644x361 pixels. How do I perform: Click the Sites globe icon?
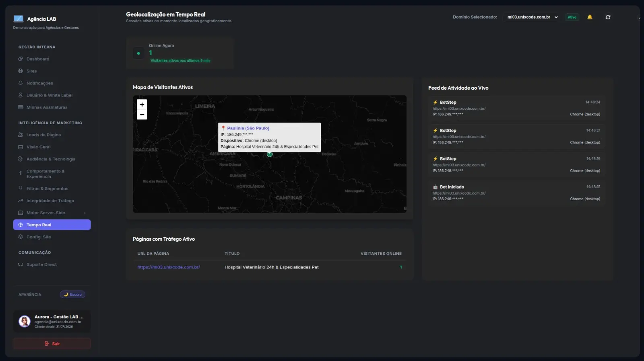[21, 71]
